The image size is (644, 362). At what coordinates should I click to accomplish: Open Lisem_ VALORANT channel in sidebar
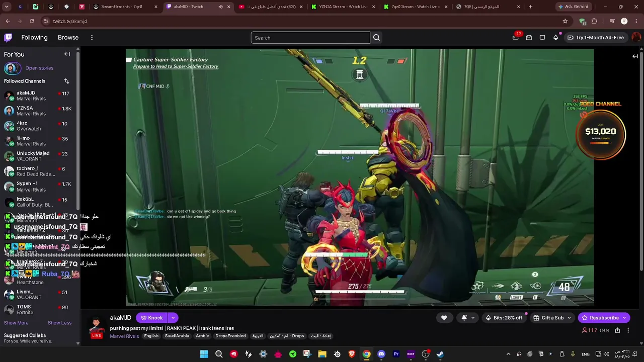pyautogui.click(x=39, y=294)
